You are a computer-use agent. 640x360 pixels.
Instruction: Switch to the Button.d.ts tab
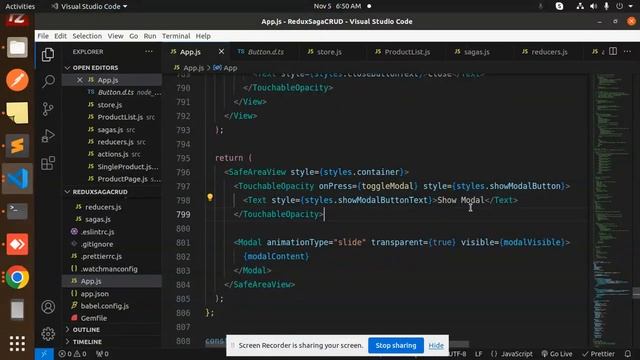click(x=264, y=52)
